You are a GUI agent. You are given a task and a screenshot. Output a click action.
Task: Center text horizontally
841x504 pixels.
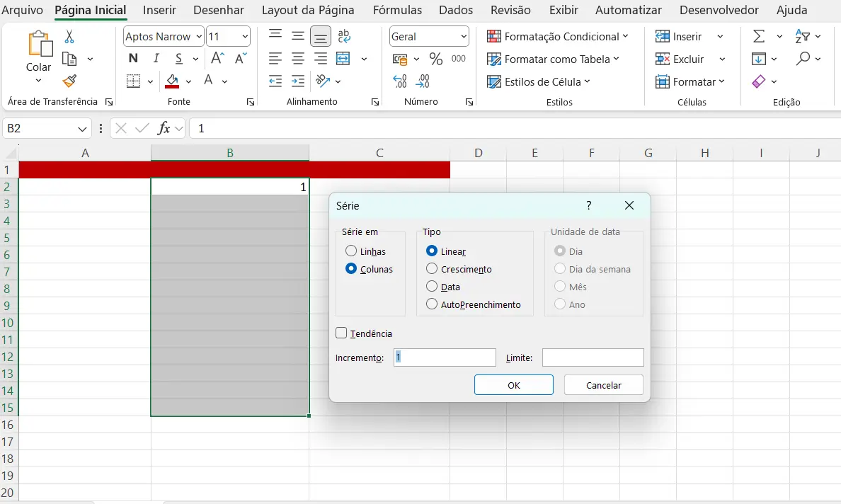point(297,59)
